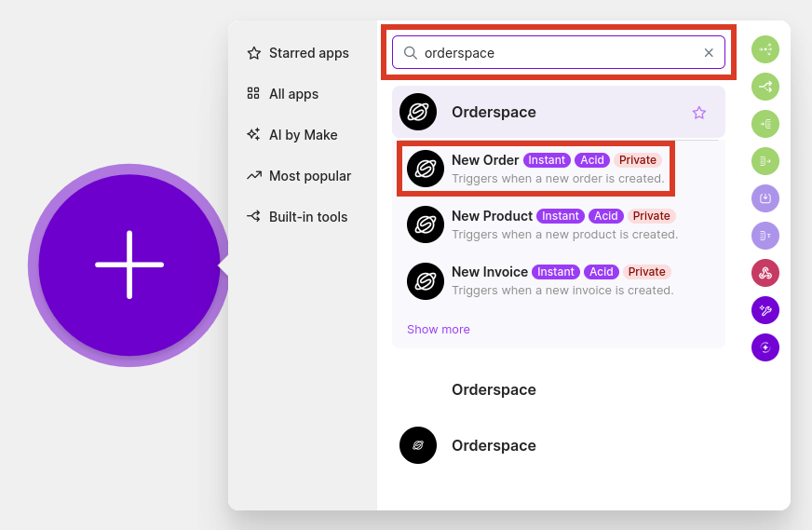The image size is (812, 530).
Task: Click the small Orderspace logo at bottom
Action: (418, 445)
